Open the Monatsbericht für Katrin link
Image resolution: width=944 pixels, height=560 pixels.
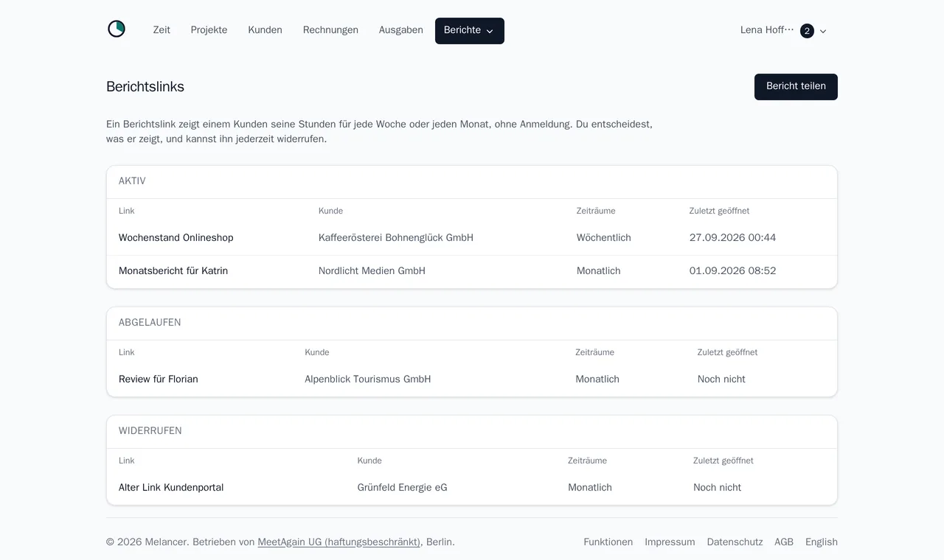173,271
